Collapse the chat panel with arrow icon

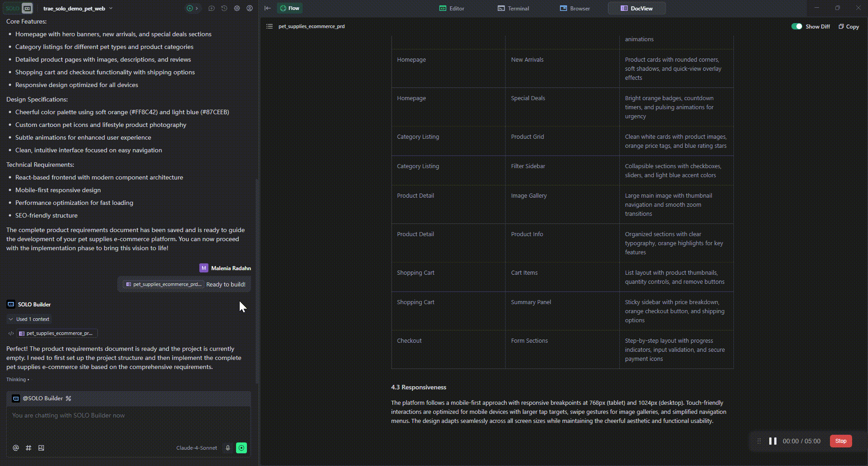(268, 8)
